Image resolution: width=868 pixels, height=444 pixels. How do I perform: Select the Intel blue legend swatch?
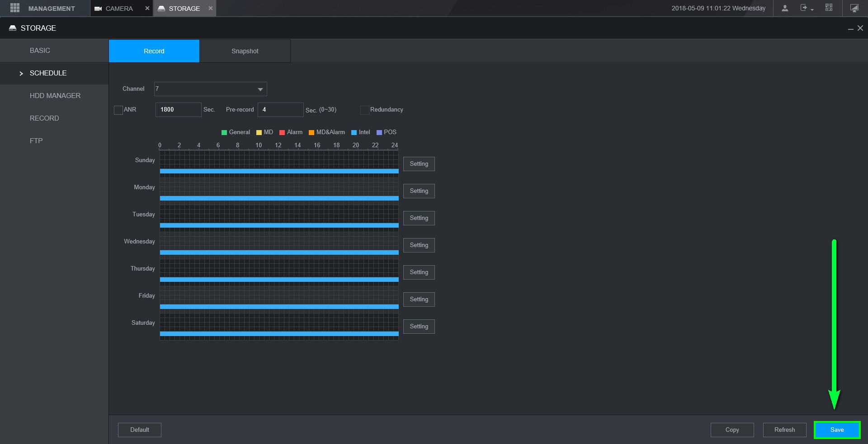(x=354, y=132)
